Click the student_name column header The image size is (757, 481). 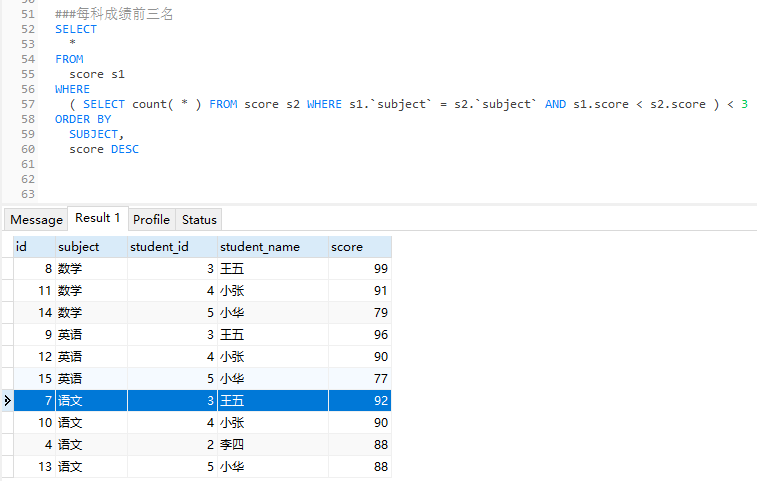point(273,247)
